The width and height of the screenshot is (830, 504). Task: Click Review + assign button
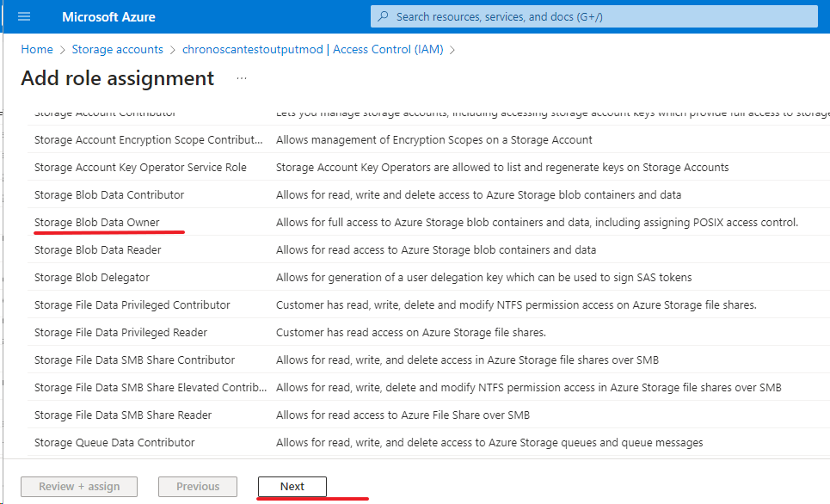pos(79,487)
